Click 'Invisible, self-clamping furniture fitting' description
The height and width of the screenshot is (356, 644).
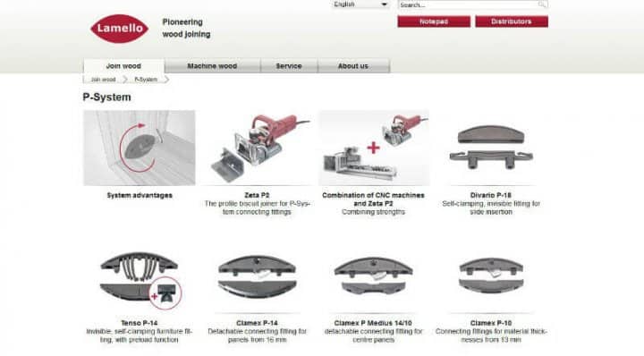tap(140, 335)
